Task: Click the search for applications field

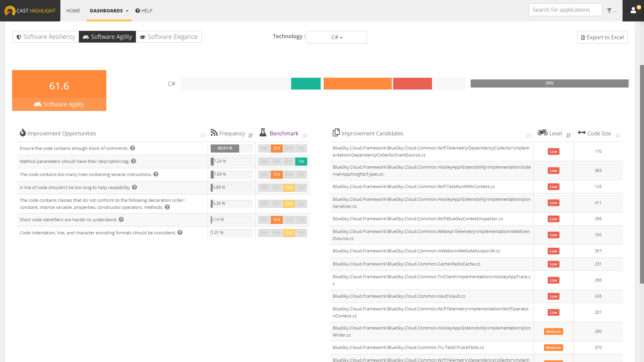Action: pyautogui.click(x=566, y=10)
